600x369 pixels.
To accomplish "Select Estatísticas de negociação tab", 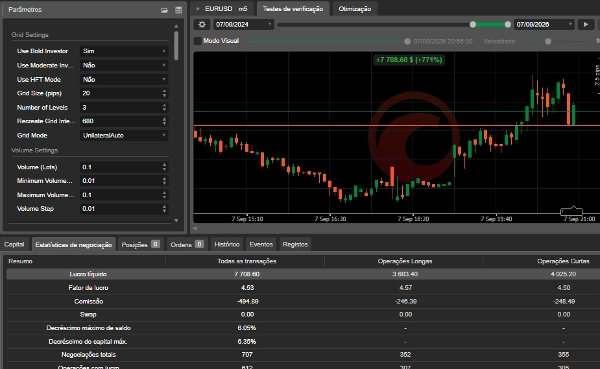I will click(x=73, y=245).
